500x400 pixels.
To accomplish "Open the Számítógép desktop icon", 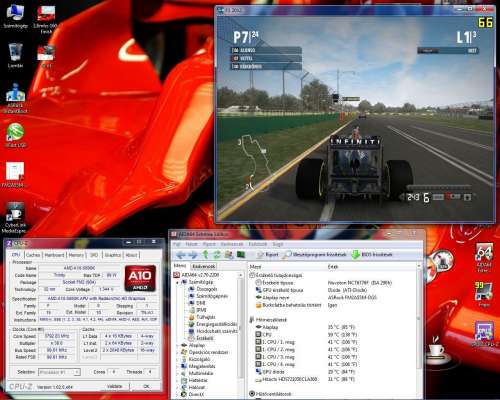I will [15, 16].
